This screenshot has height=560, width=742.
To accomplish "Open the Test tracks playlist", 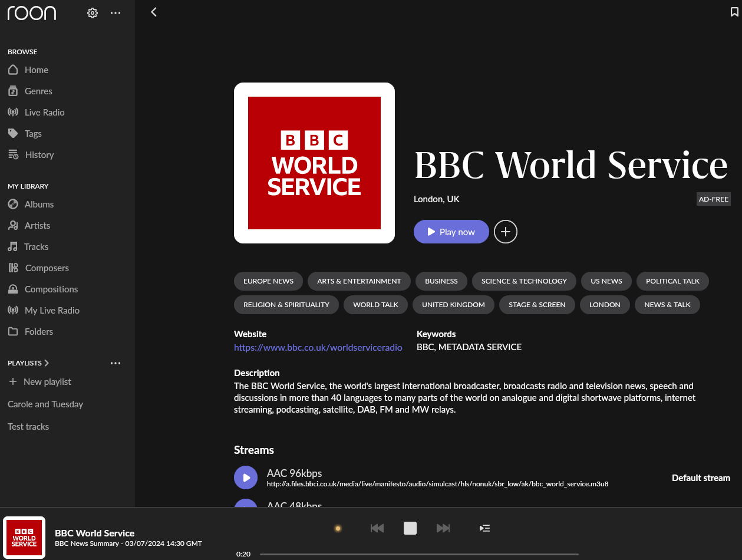I will click(x=28, y=427).
